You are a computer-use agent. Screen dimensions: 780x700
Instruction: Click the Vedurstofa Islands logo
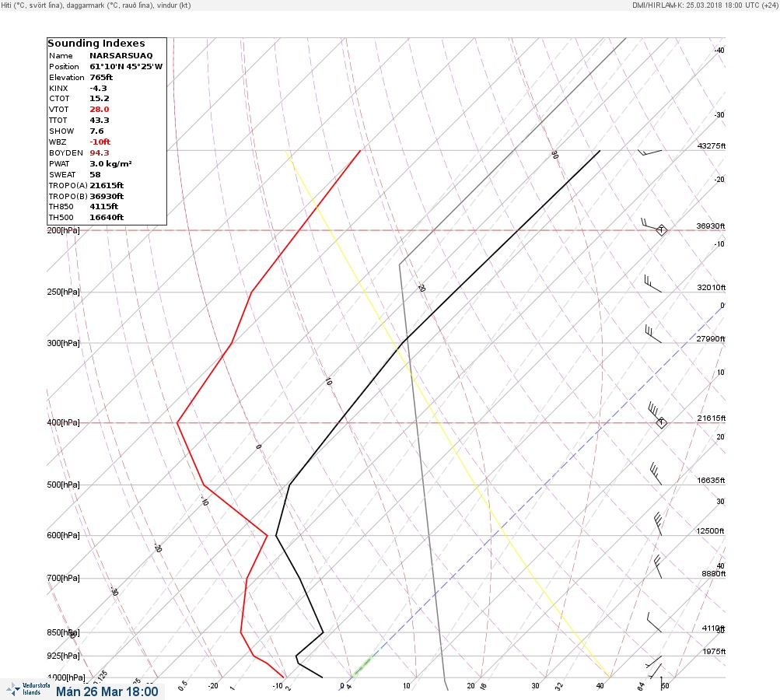point(28,689)
